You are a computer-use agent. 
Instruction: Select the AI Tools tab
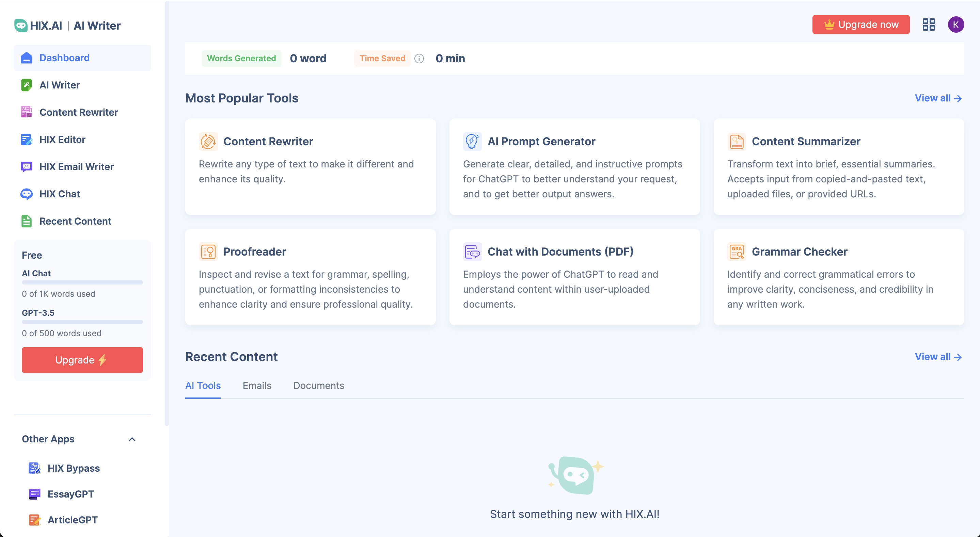coord(203,386)
